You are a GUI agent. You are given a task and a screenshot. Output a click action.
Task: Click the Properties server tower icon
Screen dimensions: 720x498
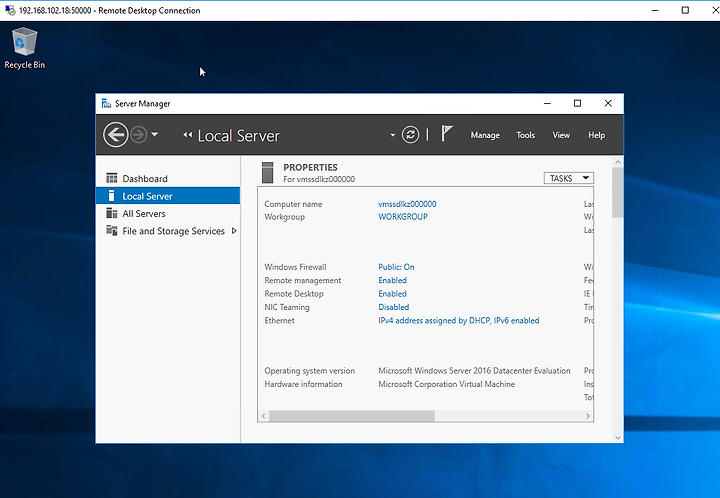(267, 173)
